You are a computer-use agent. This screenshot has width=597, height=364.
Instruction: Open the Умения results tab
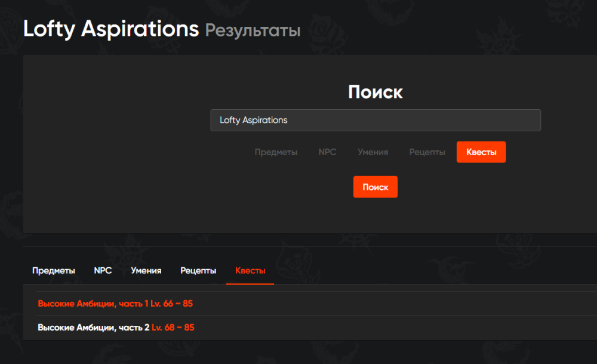(x=146, y=270)
